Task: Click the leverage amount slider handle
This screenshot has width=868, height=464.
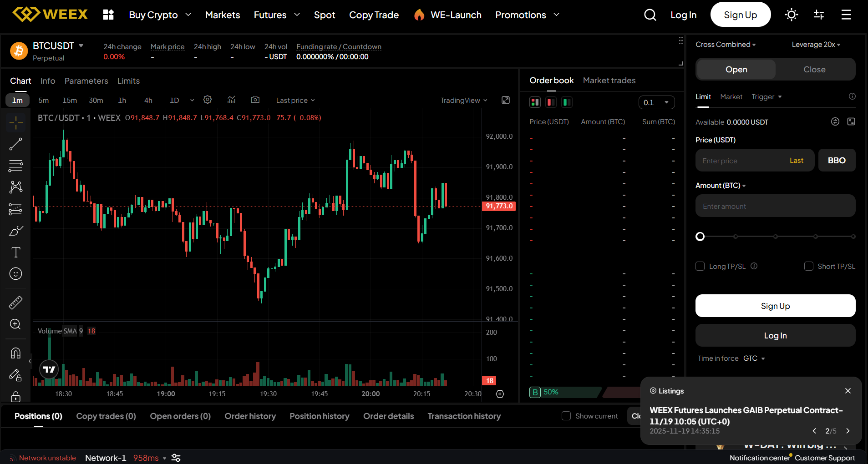Action: pos(700,237)
